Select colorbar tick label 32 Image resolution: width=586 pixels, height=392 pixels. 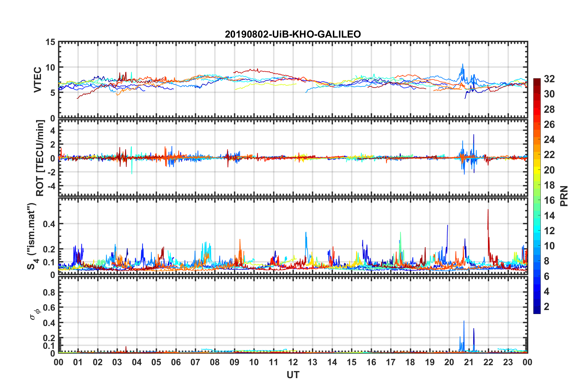(x=549, y=79)
